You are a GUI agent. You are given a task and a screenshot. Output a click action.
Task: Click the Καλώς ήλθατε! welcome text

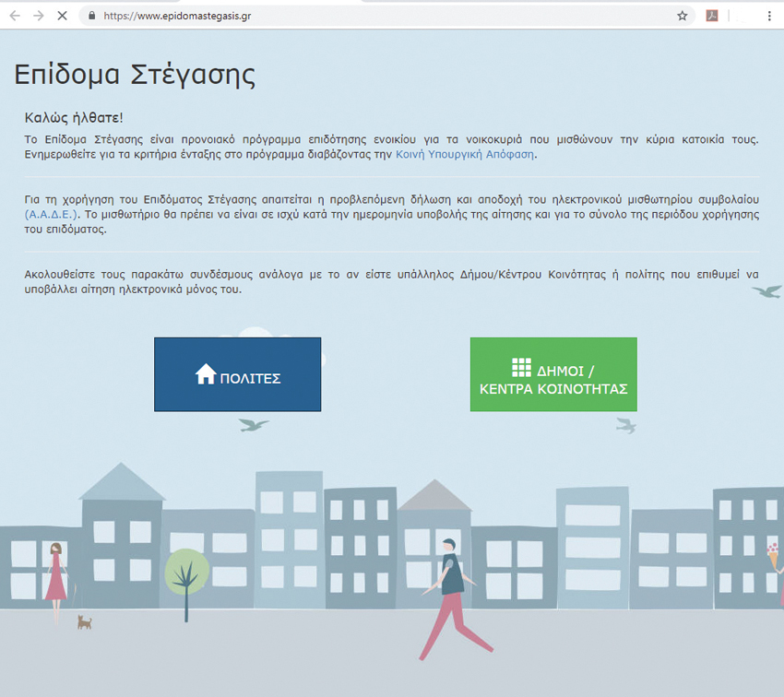point(73,117)
